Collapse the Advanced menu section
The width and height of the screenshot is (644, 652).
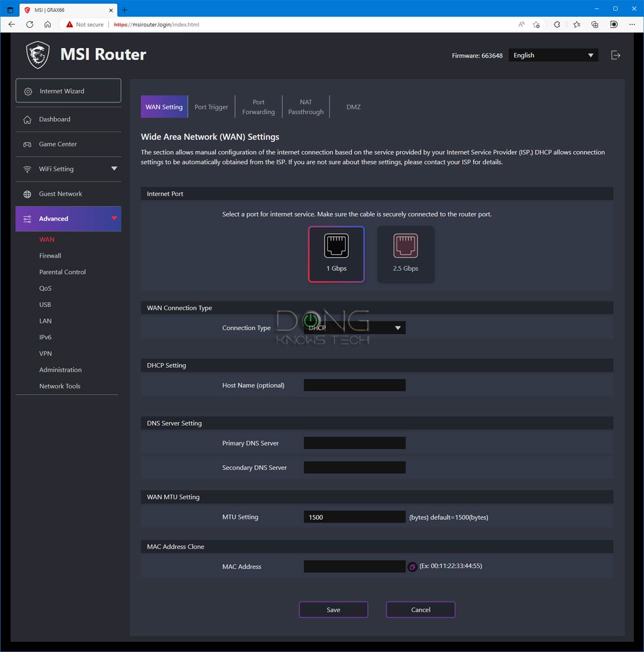pyautogui.click(x=114, y=219)
